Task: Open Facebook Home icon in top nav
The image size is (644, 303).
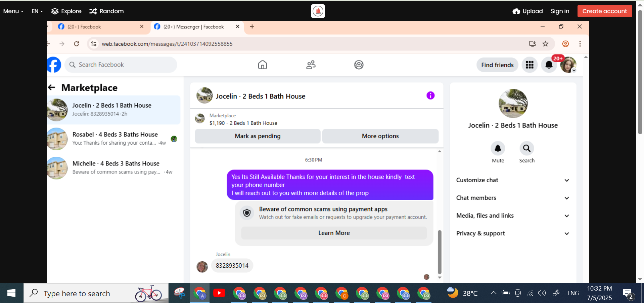Action: 263,65
